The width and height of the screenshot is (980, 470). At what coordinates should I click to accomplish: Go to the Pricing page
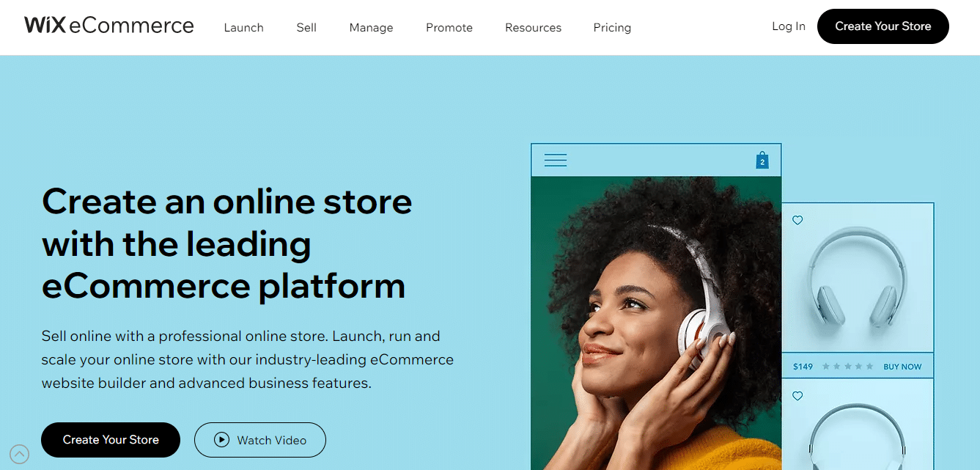tap(612, 28)
